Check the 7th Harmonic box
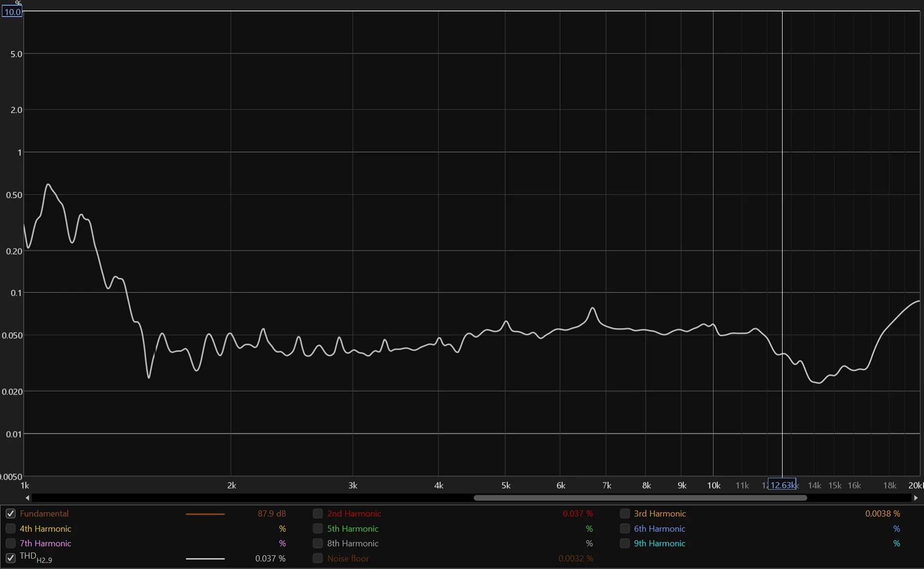This screenshot has width=924, height=569. pos(10,543)
